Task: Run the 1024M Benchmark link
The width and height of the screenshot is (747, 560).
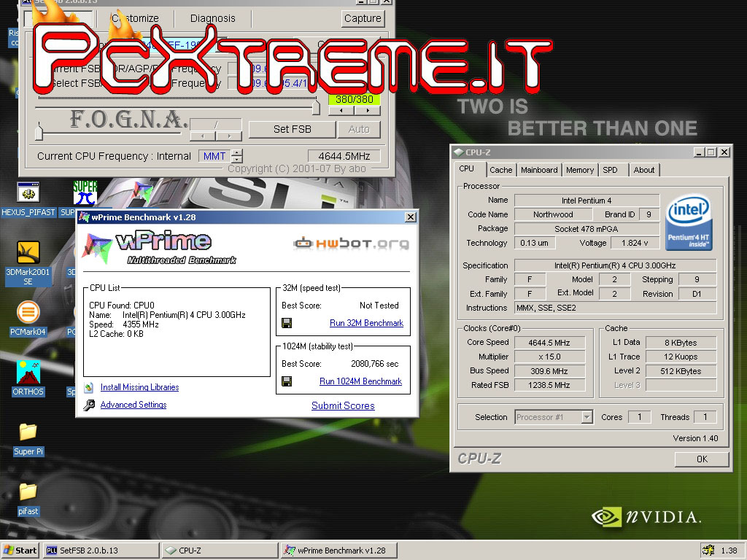Action: click(360, 381)
